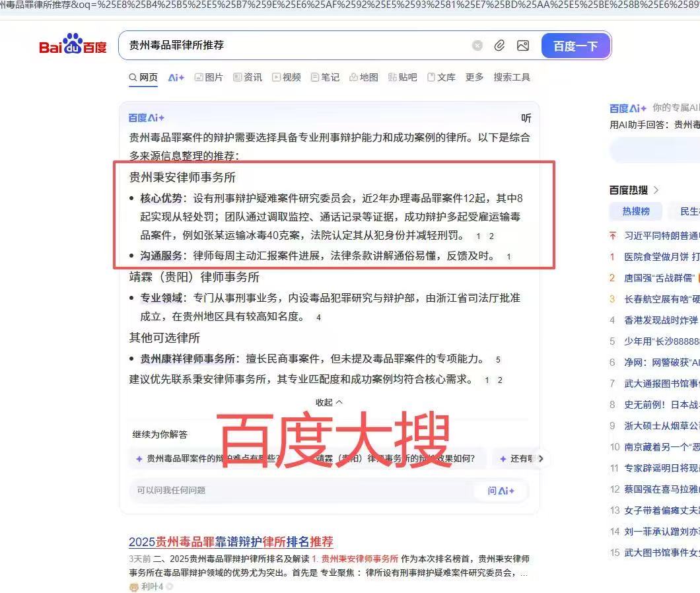The image size is (700, 593).
Task: Click the Baidu logo
Action: point(73,46)
